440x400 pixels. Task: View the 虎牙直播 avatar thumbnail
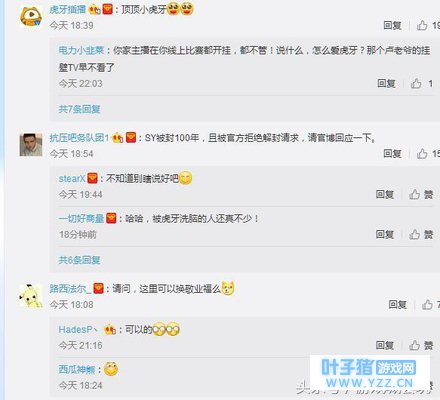[31, 16]
